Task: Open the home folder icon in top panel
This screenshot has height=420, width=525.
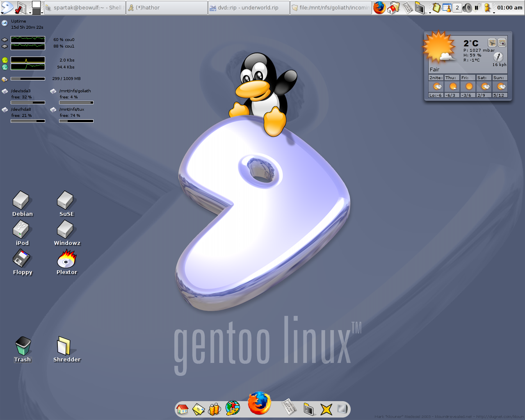Action: click(x=393, y=8)
